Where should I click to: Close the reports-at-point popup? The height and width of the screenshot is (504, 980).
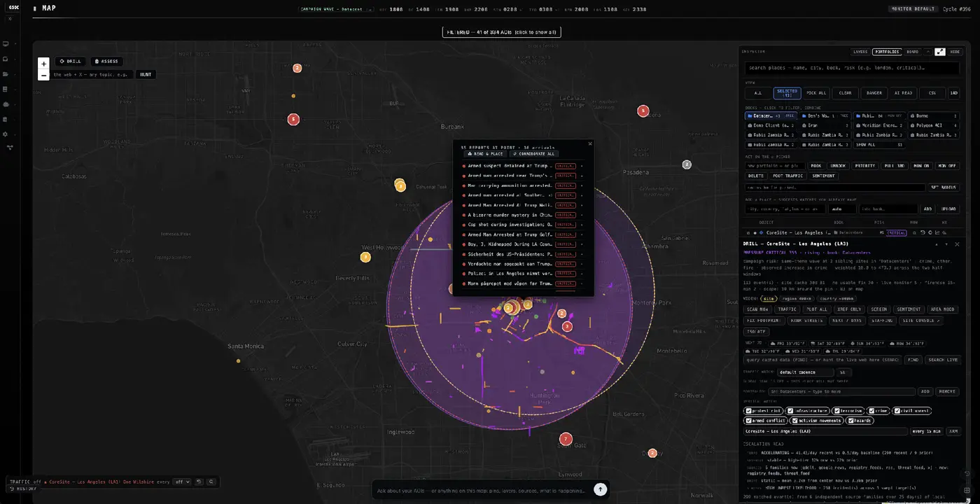pyautogui.click(x=590, y=143)
